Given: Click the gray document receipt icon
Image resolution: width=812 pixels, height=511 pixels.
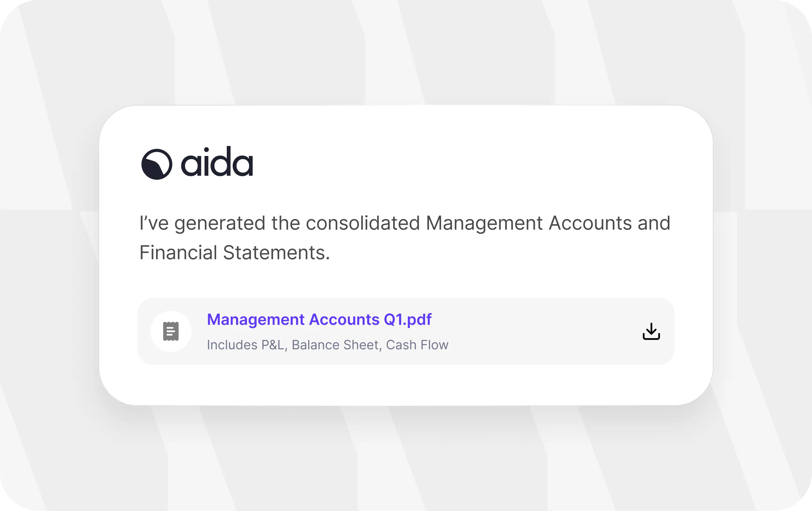Looking at the screenshot, I should pyautogui.click(x=171, y=332).
